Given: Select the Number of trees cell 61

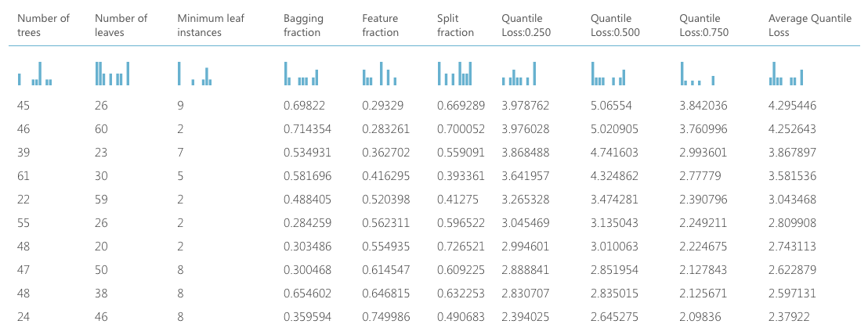Looking at the screenshot, I should [x=24, y=176].
